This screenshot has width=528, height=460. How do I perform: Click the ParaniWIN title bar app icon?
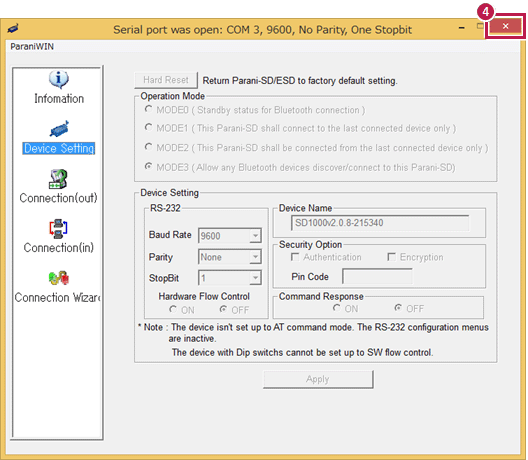(13, 29)
